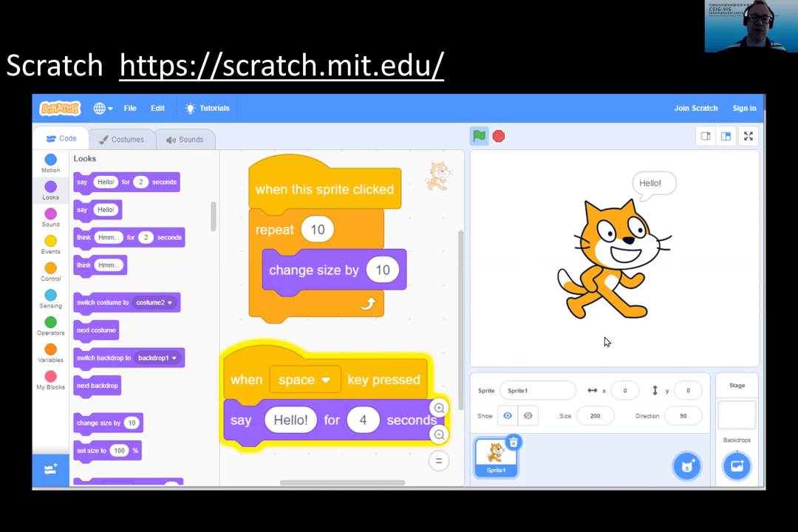
Task: Click the next costume block
Action: click(x=96, y=330)
